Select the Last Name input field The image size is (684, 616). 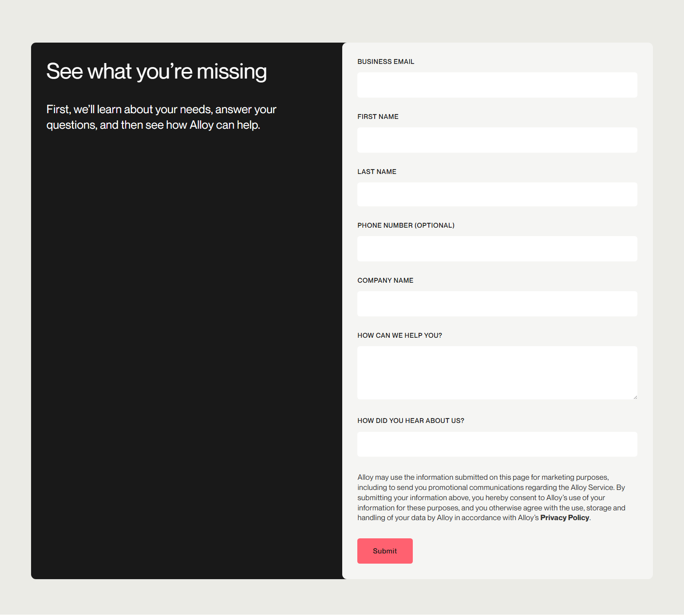(x=497, y=194)
